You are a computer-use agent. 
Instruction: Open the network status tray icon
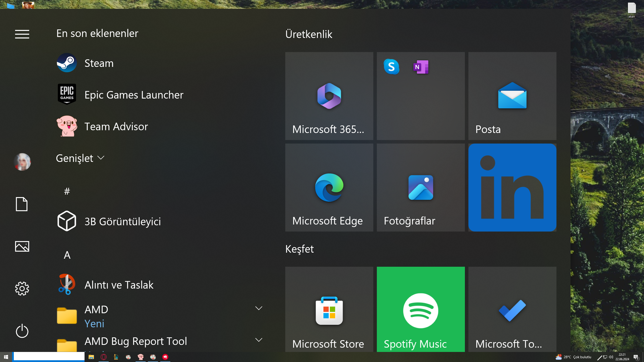(x=605, y=357)
